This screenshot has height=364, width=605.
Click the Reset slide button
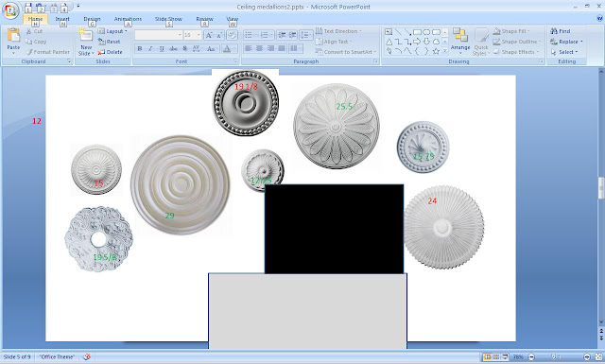tap(110, 42)
